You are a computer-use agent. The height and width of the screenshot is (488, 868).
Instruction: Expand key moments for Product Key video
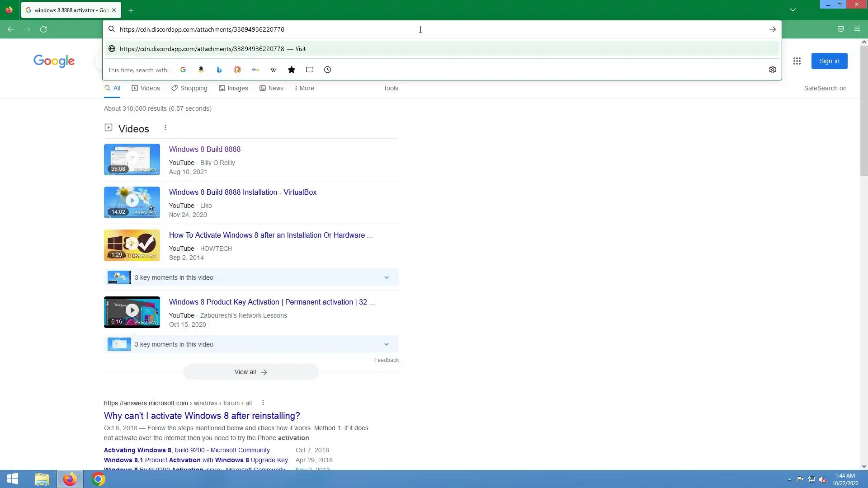386,344
